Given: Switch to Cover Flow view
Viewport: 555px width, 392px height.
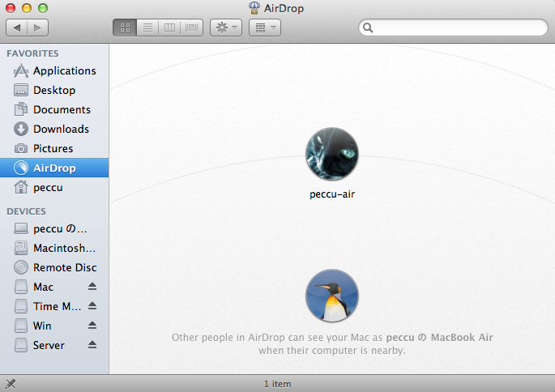Looking at the screenshot, I should coord(191,28).
